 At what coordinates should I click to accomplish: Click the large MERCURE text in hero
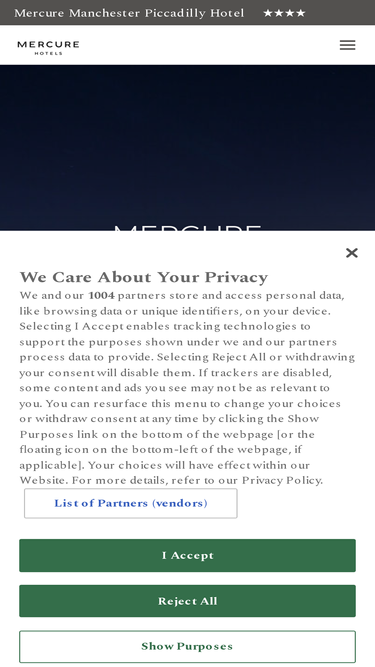187,228
